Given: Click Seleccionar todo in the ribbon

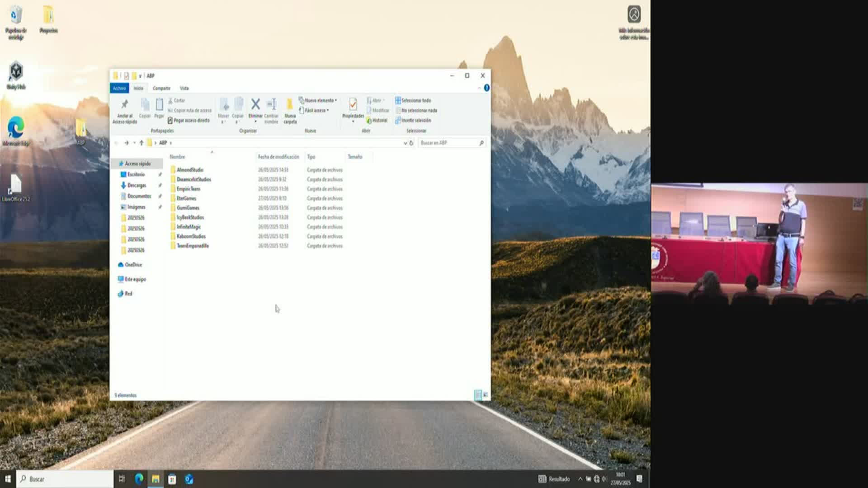Looking at the screenshot, I should pos(413,100).
